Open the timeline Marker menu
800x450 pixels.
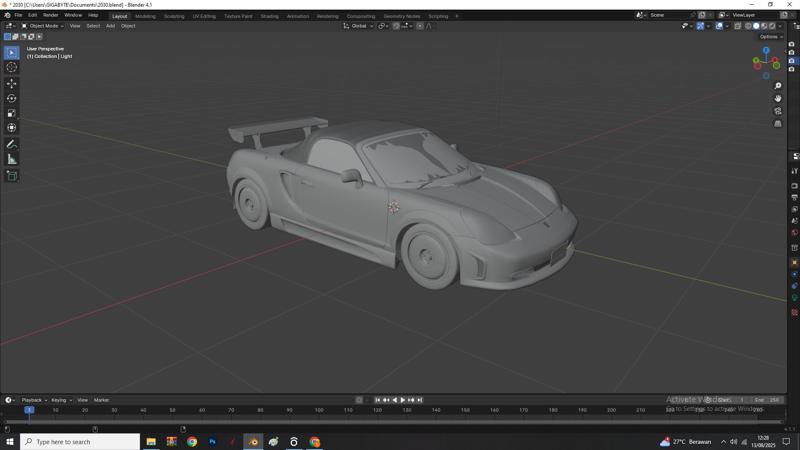tap(102, 400)
